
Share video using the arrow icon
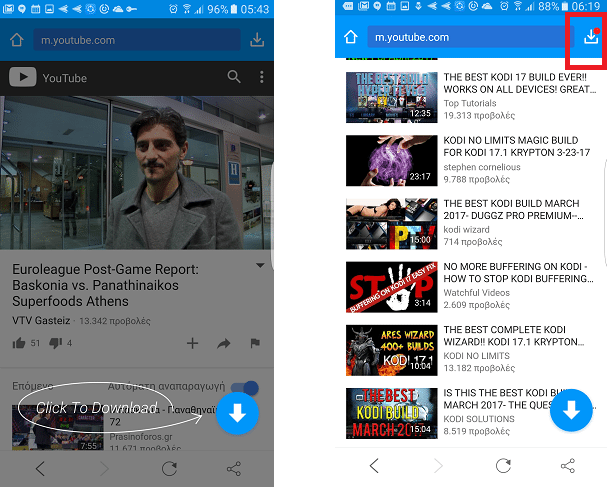(x=224, y=343)
